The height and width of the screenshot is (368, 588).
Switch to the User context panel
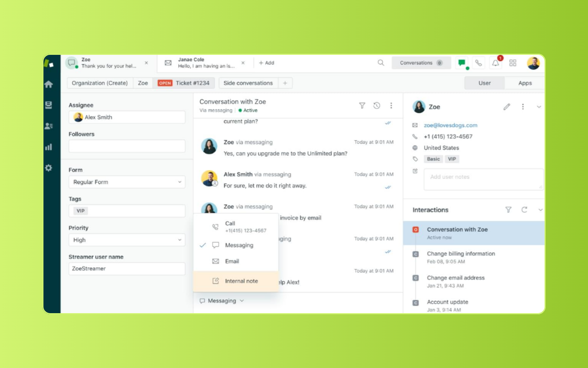click(x=484, y=83)
